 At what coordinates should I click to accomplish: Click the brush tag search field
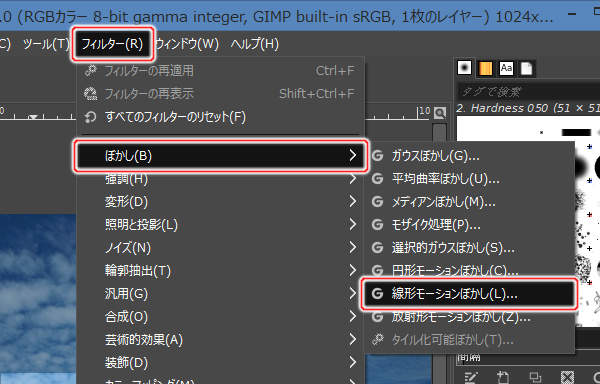point(528,91)
